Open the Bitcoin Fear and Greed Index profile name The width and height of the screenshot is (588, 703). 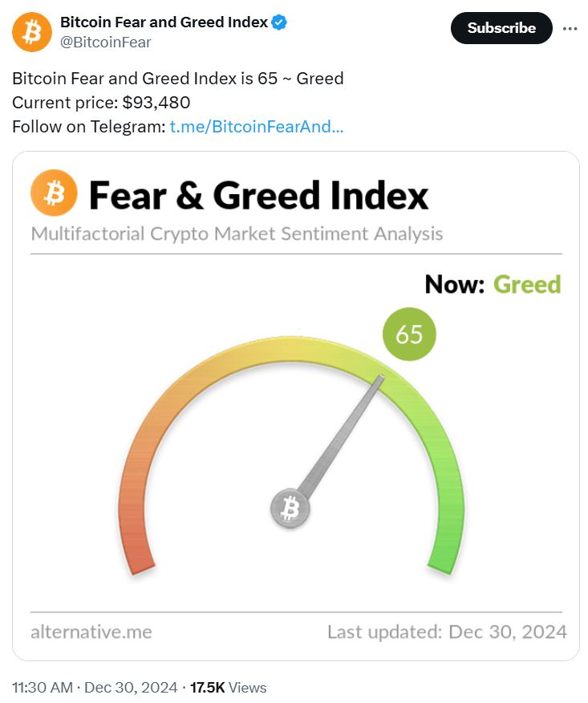point(164,22)
